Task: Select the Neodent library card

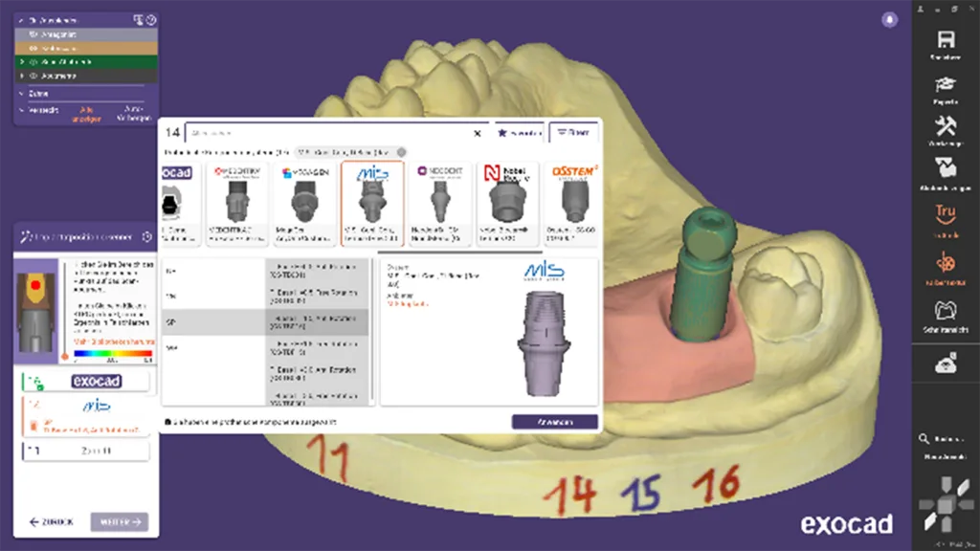Action: click(440, 203)
